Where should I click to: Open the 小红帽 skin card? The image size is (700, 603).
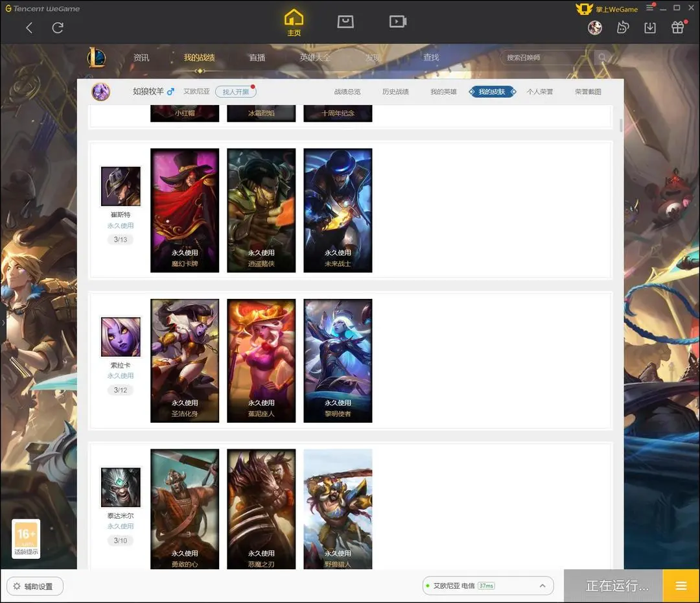tap(185, 113)
